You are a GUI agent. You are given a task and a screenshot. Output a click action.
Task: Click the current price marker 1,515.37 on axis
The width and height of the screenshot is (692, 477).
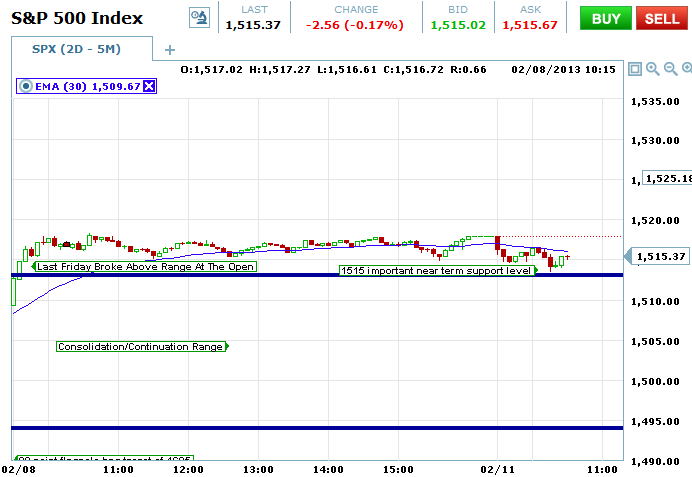tap(658, 256)
